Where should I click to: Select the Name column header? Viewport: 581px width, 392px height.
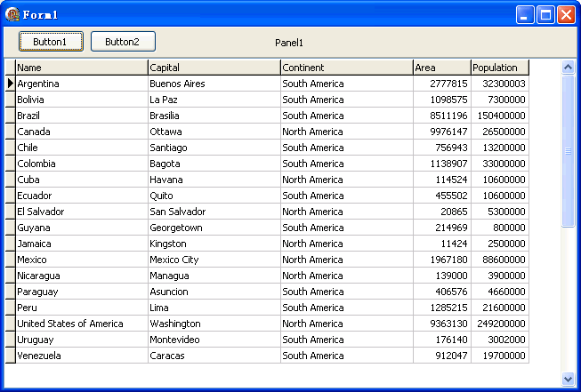(82, 68)
